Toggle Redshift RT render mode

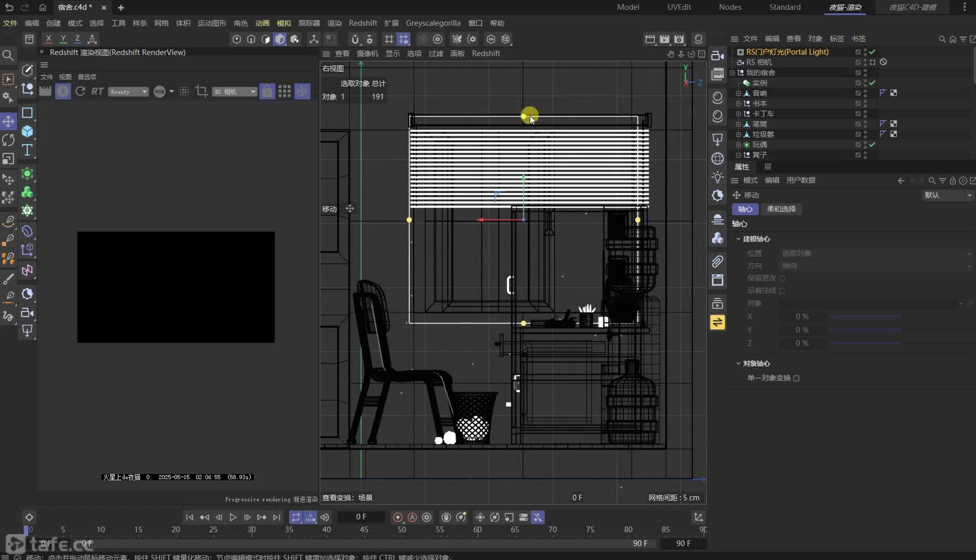coord(97,91)
